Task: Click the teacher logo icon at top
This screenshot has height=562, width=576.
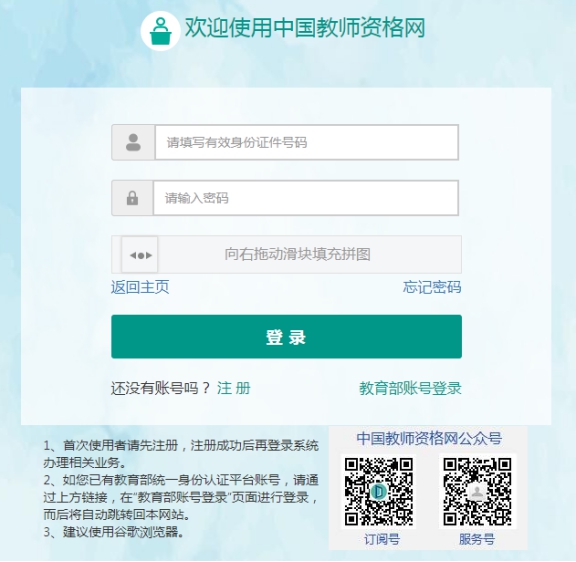Action: (160, 31)
